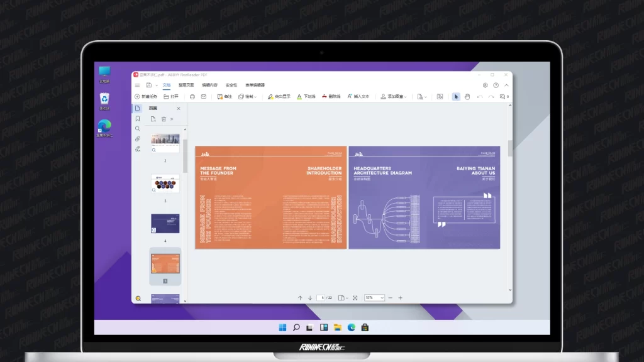Toggle the 页面 pages panel icon

click(138, 108)
